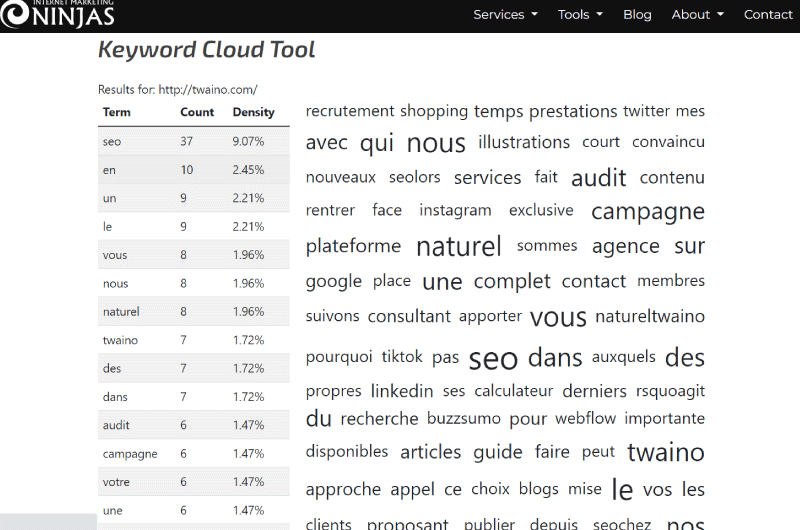Click the Count column header
The width and height of the screenshot is (800, 530).
(x=197, y=112)
